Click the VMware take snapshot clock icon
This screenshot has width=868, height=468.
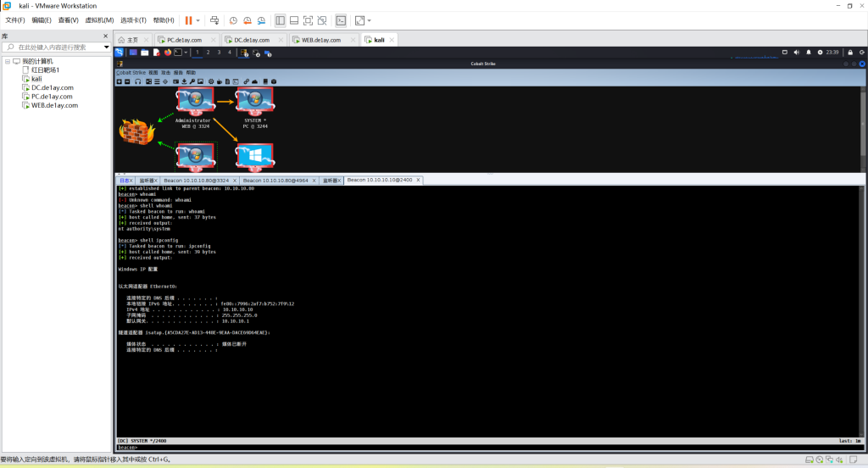click(x=233, y=20)
